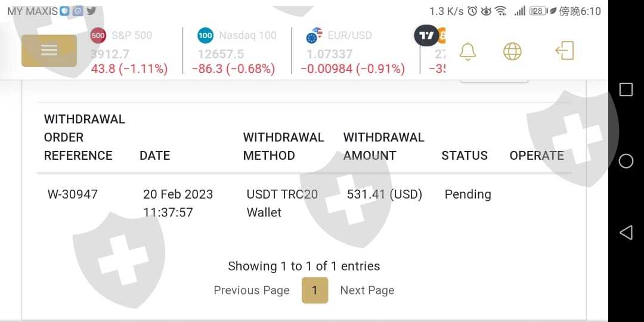Sort by Withdrawal Order Reference column

[84, 137]
